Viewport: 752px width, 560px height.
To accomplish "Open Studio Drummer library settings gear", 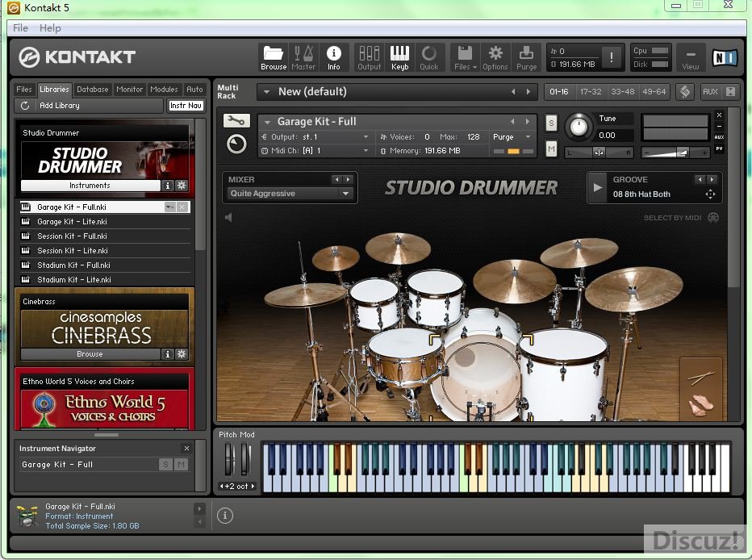I will point(182,186).
